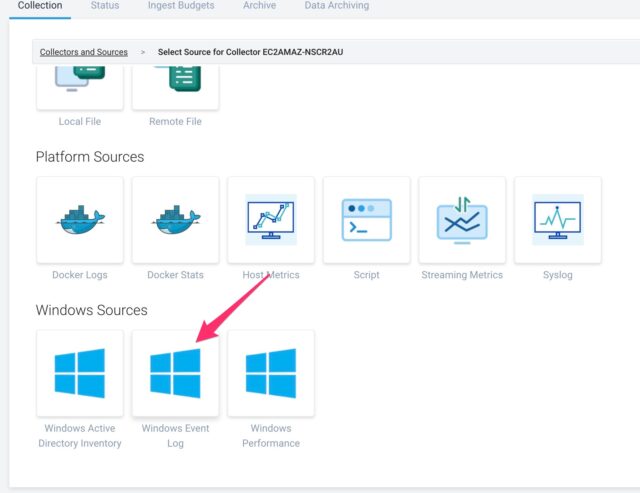Open the Streaming Metrics source icon
This screenshot has height=493, width=640.
[462, 220]
